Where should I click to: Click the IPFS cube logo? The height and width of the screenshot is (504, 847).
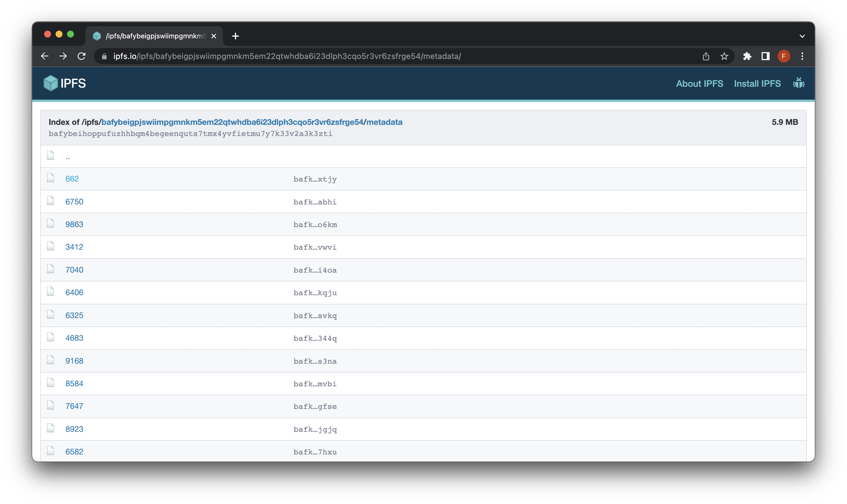(51, 83)
